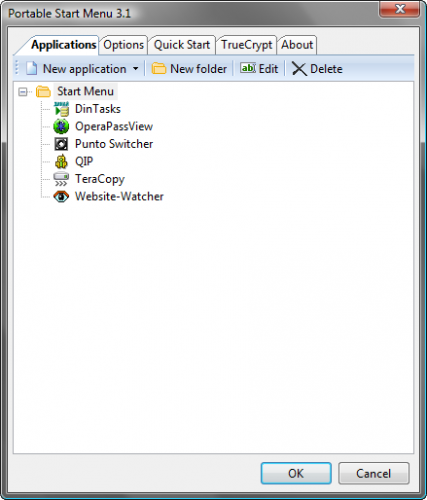Click the DinTasks application icon

(x=61, y=109)
